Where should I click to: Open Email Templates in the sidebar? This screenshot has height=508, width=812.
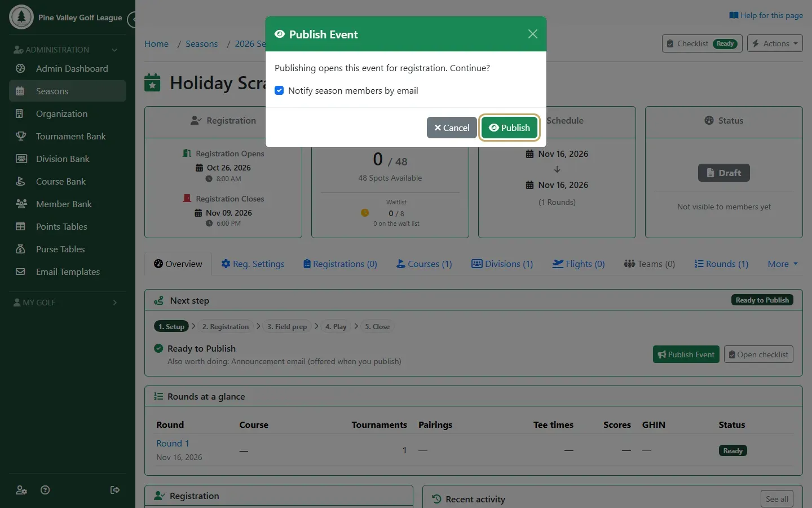click(68, 271)
